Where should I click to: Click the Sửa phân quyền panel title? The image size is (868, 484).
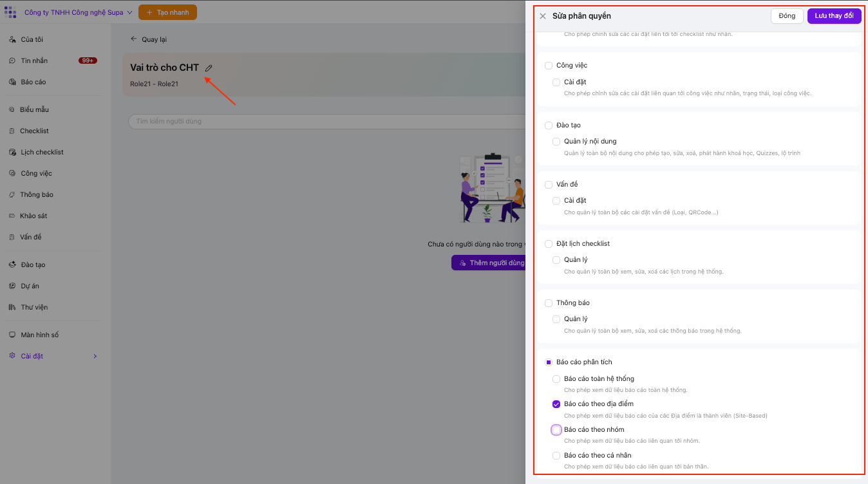tap(581, 16)
